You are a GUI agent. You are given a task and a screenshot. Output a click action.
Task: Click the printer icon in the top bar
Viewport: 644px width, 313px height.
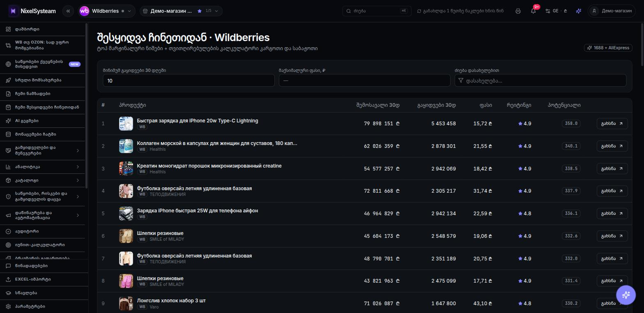click(x=518, y=11)
